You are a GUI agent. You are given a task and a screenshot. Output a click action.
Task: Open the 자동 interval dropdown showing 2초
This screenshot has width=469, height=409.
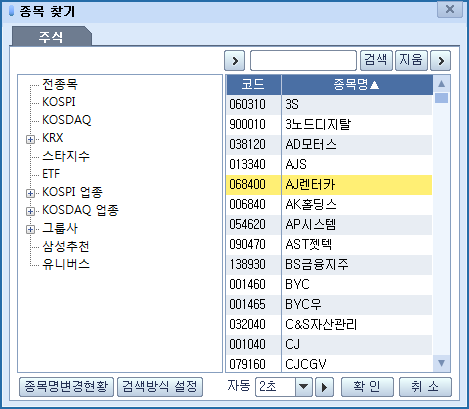click(x=304, y=387)
